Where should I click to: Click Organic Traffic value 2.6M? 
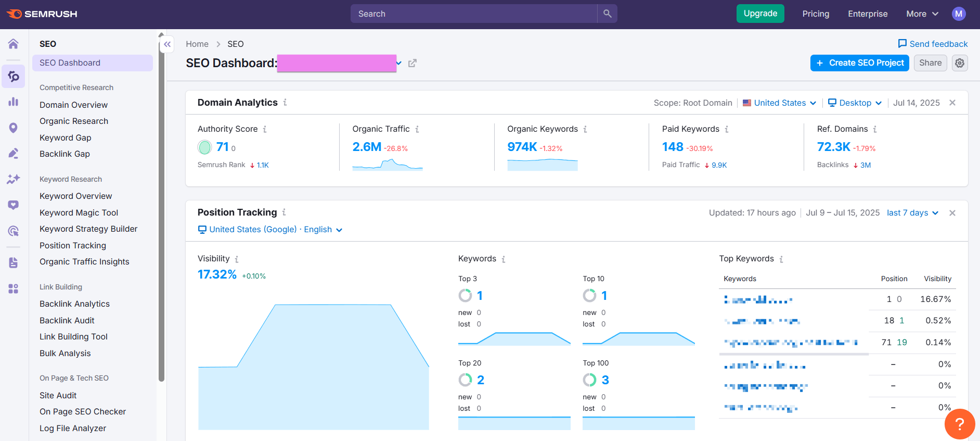[367, 147]
